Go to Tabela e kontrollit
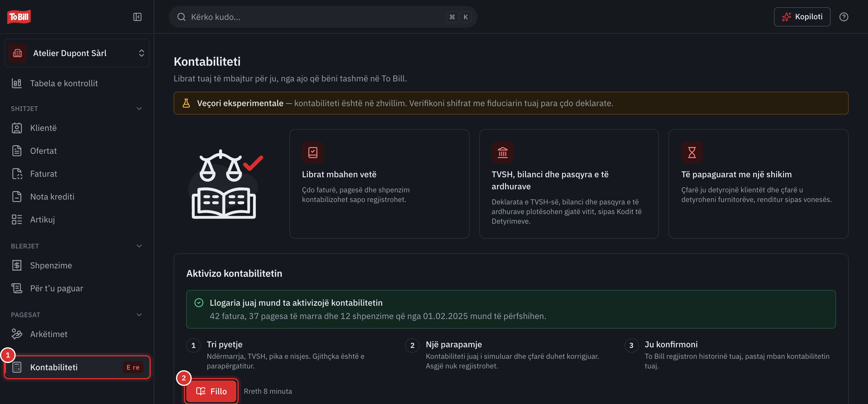This screenshot has height=404, width=868. (77, 83)
